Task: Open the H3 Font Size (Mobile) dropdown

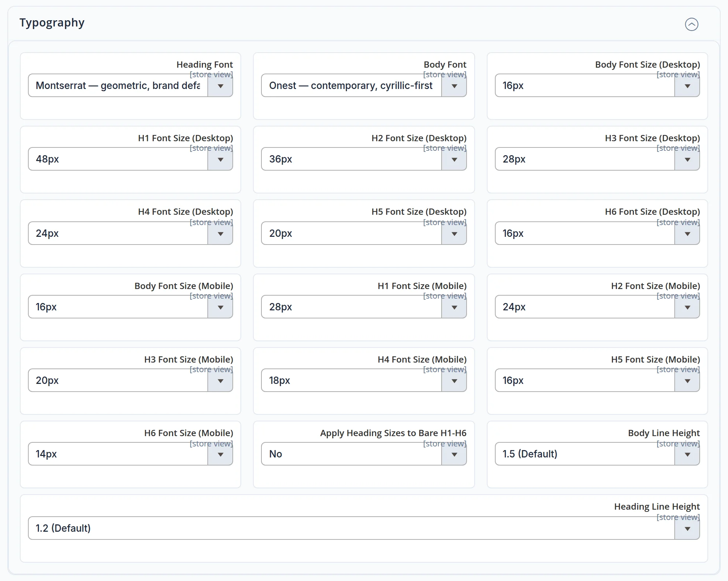Action: (131, 380)
